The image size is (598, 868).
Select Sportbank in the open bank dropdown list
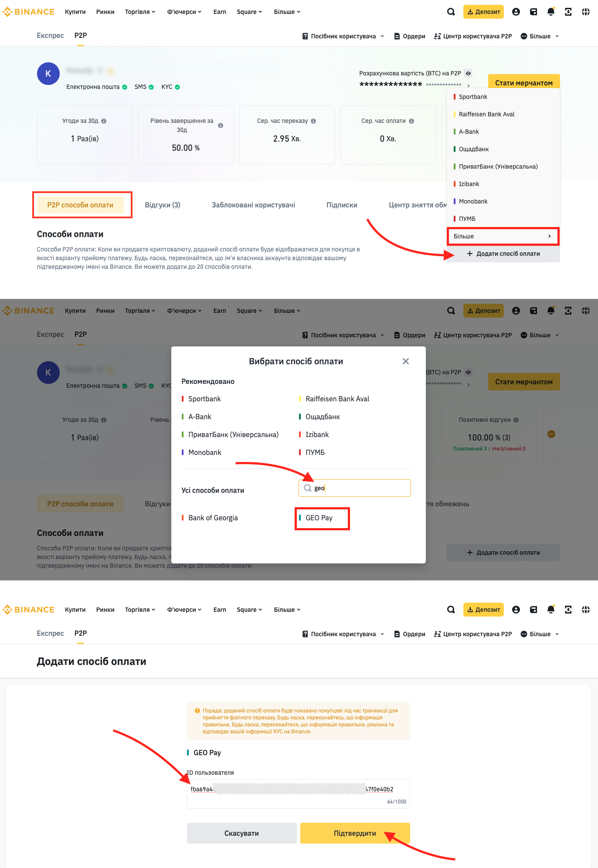[x=503, y=97]
